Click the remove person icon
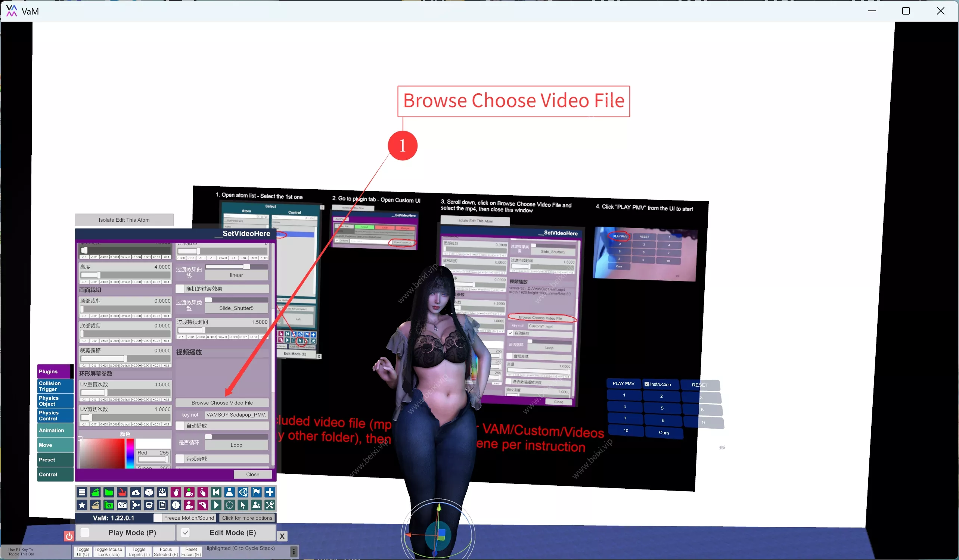The width and height of the screenshot is (959, 560). (189, 505)
